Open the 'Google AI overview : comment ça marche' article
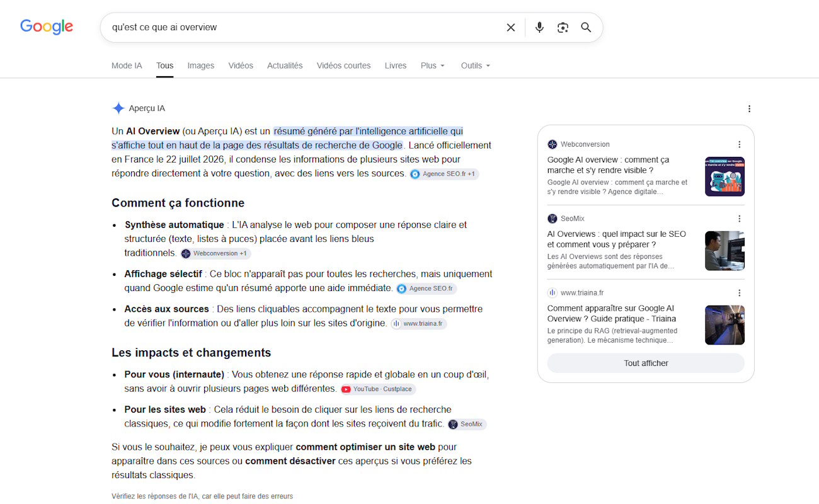The image size is (819, 504). [609, 165]
